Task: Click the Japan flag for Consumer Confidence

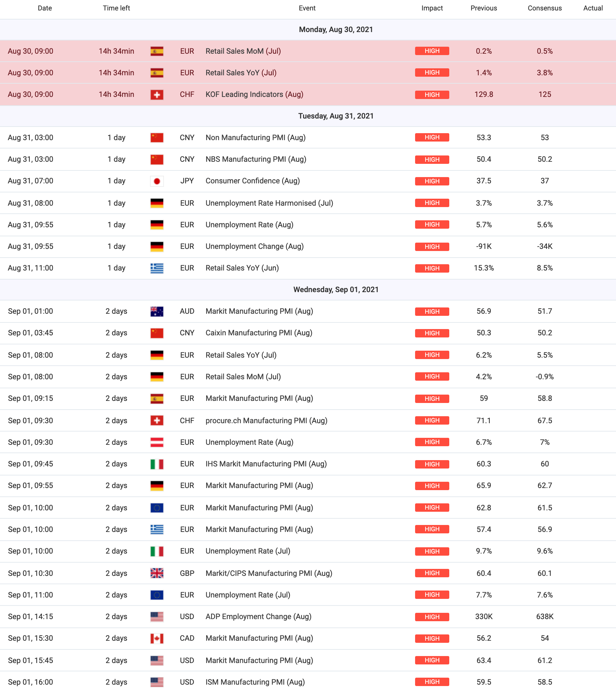Action: pos(157,181)
